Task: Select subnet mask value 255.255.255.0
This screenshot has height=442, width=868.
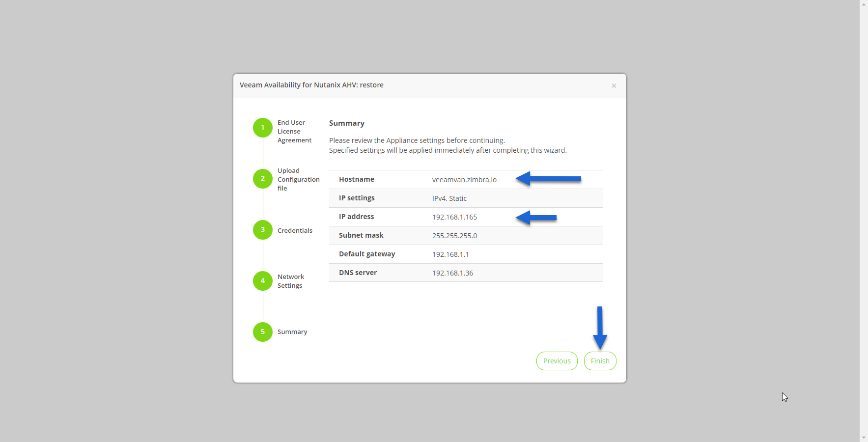Action: (x=454, y=236)
